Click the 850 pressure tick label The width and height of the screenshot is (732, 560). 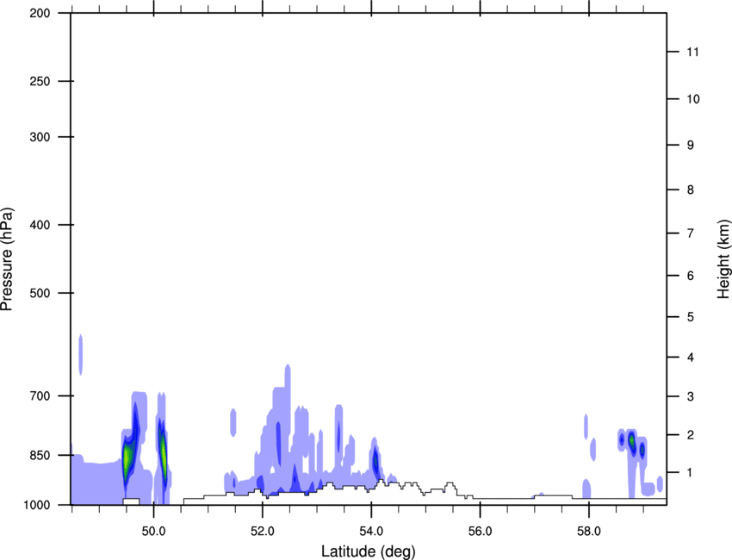pyautogui.click(x=40, y=455)
